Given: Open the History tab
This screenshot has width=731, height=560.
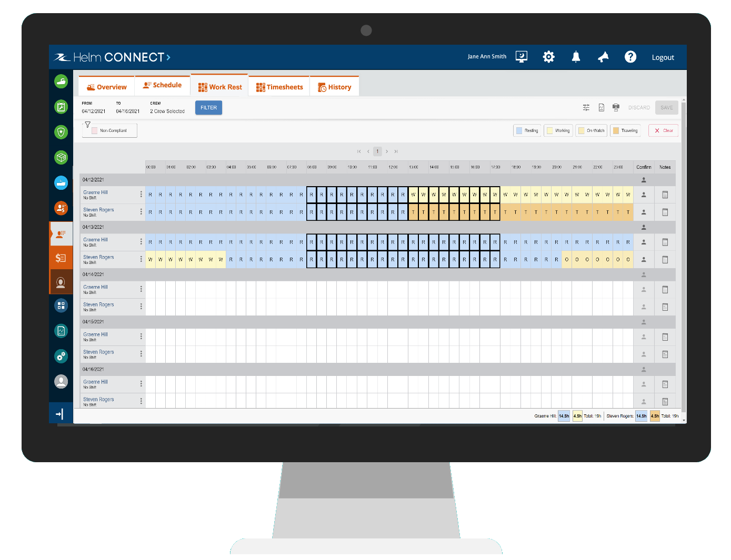Looking at the screenshot, I should coord(335,86).
